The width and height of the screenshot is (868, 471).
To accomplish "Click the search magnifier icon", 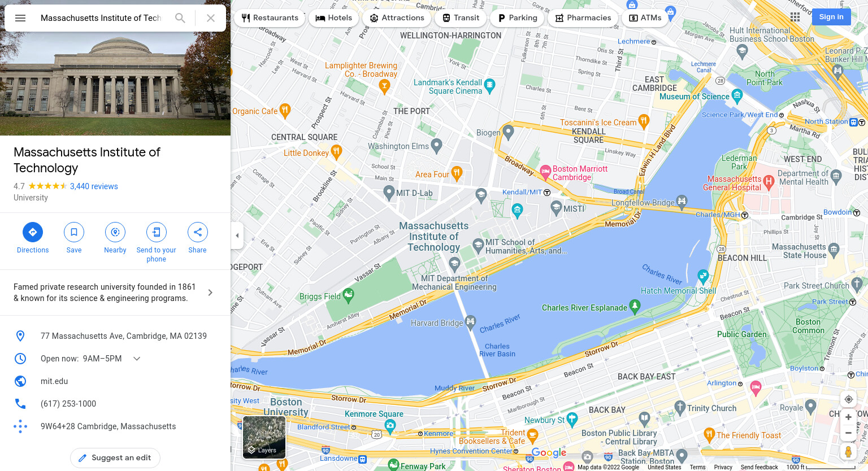I will tap(180, 18).
